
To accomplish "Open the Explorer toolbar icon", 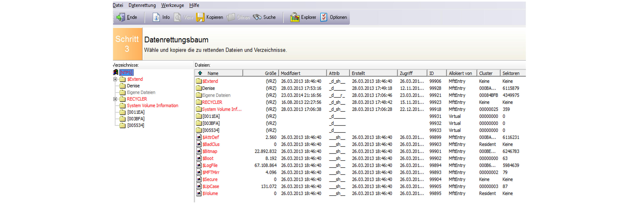I will [x=295, y=17].
